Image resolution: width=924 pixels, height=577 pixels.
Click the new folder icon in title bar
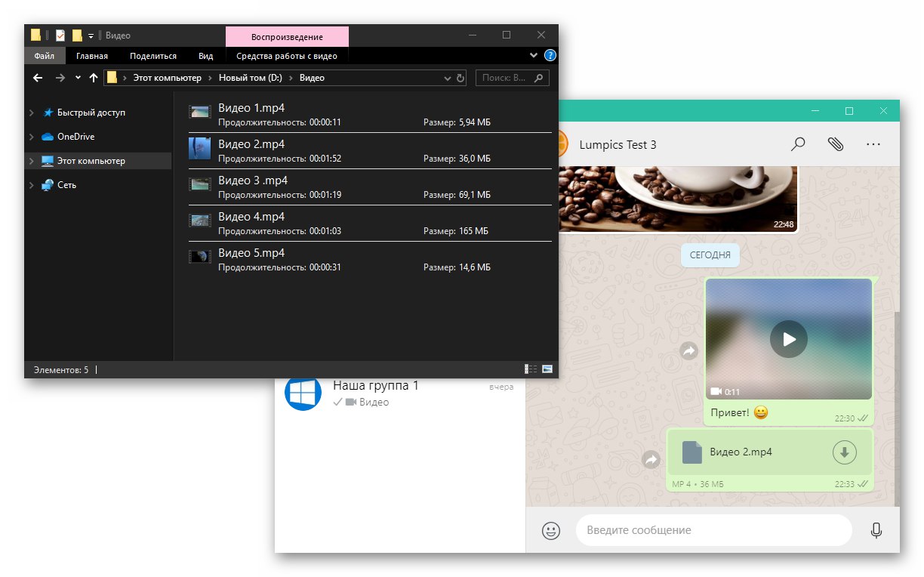coord(76,35)
